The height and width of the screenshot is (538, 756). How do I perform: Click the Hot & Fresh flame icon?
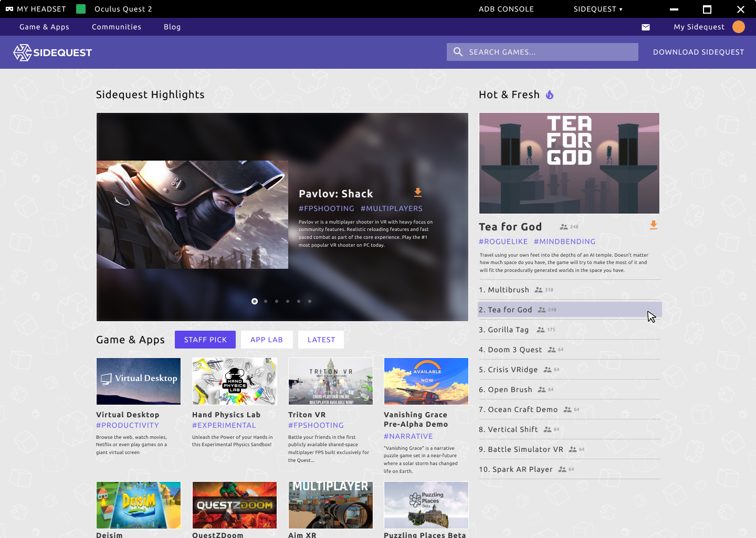pyautogui.click(x=550, y=94)
